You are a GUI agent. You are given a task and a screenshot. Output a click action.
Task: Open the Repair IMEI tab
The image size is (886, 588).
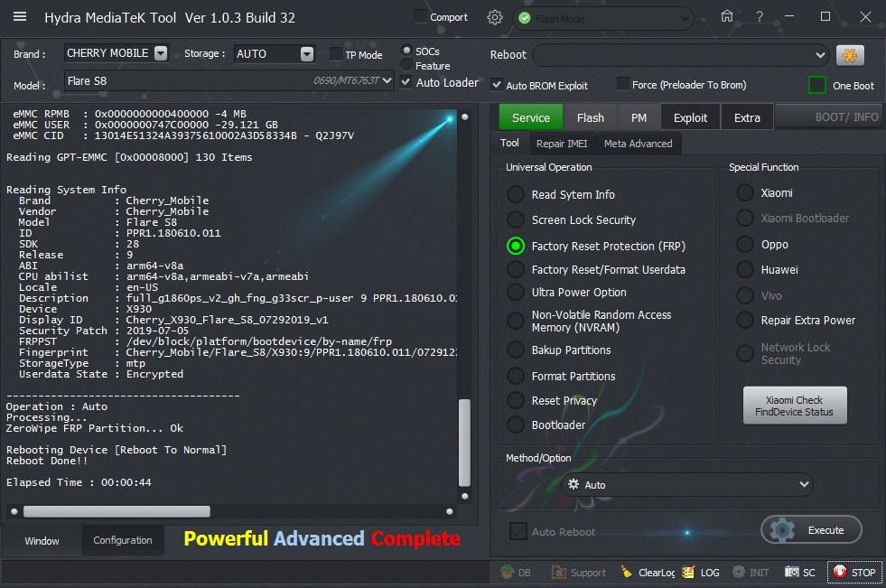[562, 144]
